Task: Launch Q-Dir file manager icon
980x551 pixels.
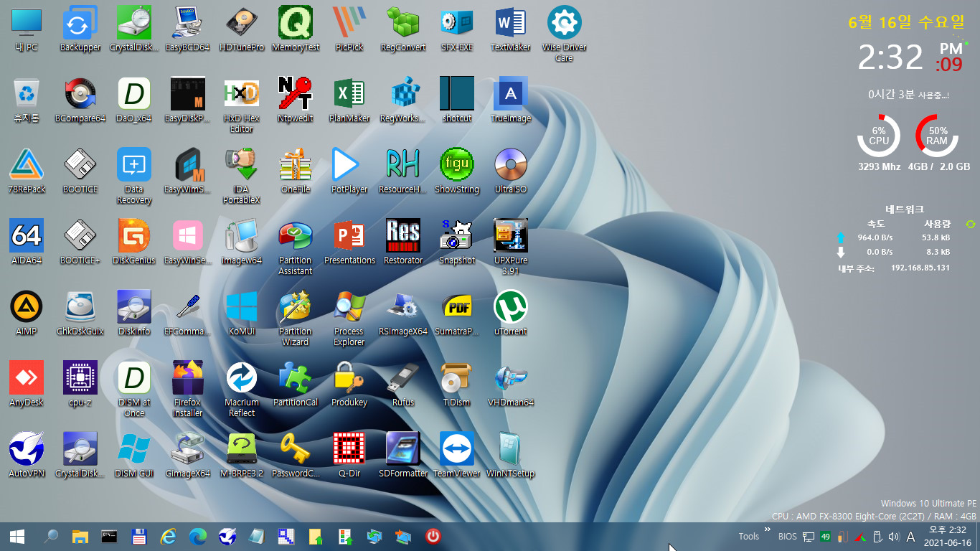Action: pos(349,456)
